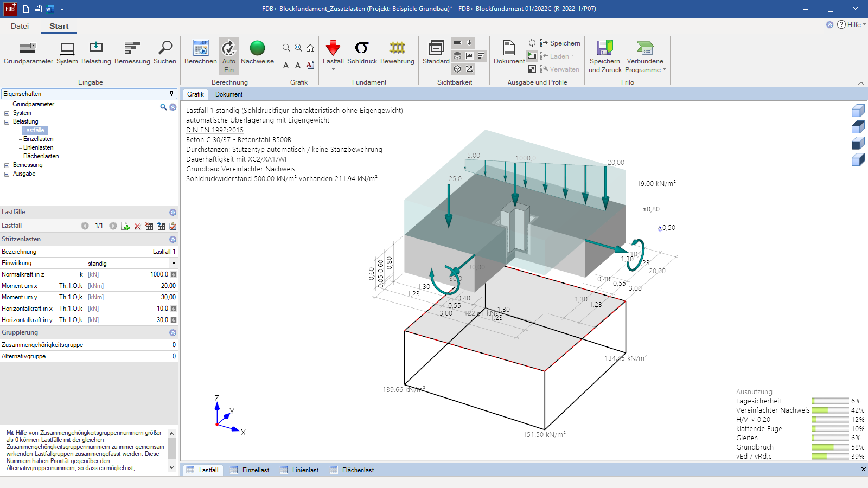
Task: Switch to the Dokument view tab
Action: tap(229, 94)
